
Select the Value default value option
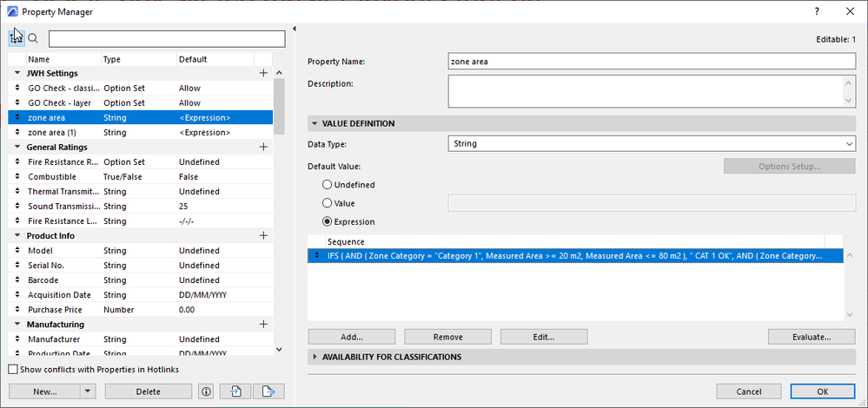click(x=327, y=203)
